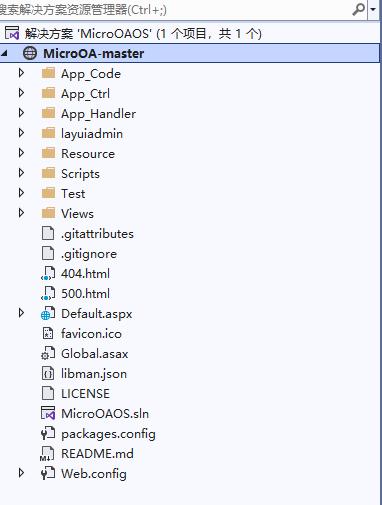Image resolution: width=382 pixels, height=505 pixels.
Task: Select the layuiadmin folder name
Action: (92, 134)
